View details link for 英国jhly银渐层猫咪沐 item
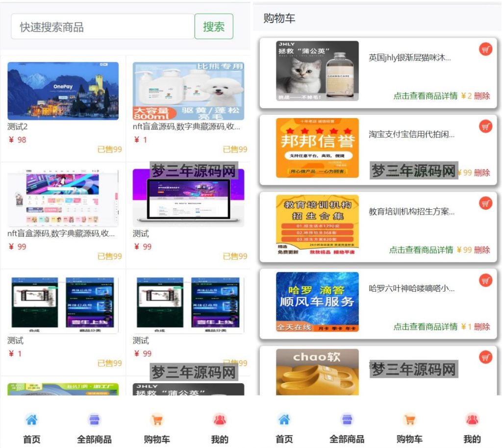The width and height of the screenshot is (502, 448). tap(425, 96)
